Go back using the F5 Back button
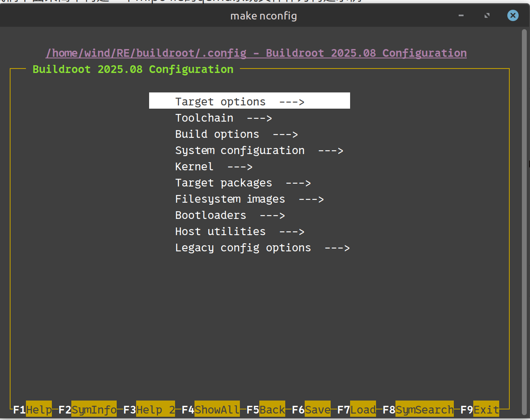Image resolution: width=530 pixels, height=420 pixels. [272, 409]
